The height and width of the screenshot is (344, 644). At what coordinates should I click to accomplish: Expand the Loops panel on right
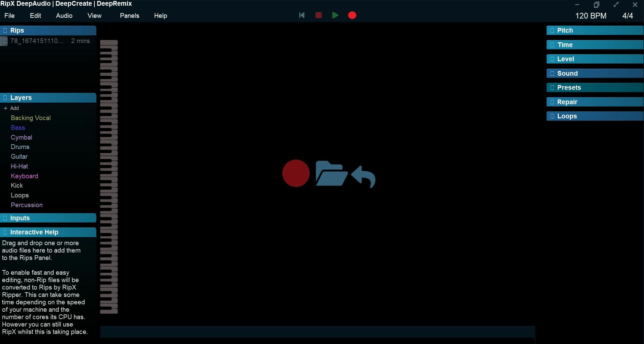[x=595, y=116]
